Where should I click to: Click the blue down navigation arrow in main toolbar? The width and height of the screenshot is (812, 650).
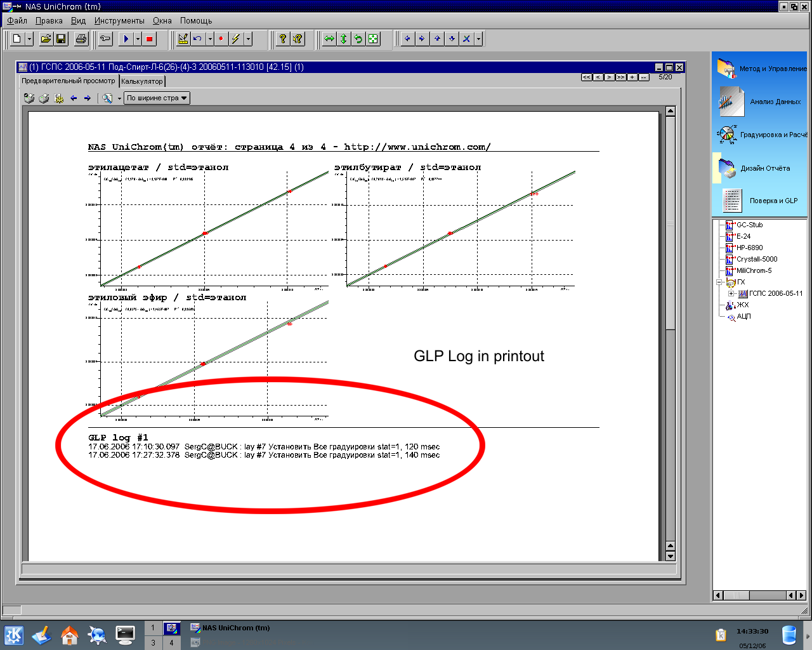point(452,39)
